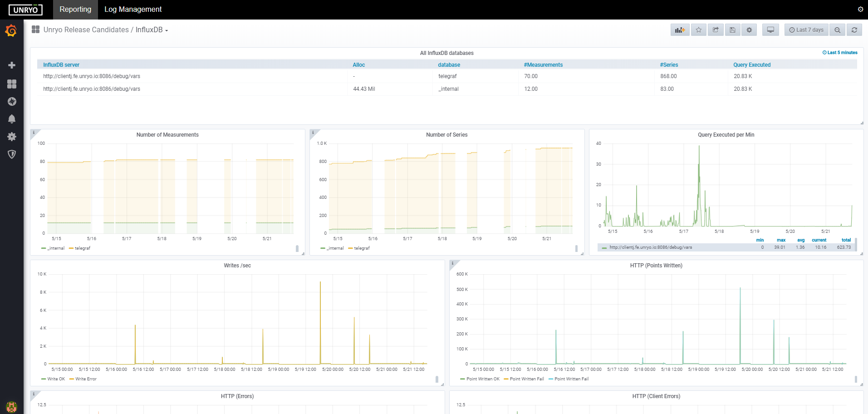Open the Last 7 days time picker
This screenshot has width=868, height=414.
(806, 30)
